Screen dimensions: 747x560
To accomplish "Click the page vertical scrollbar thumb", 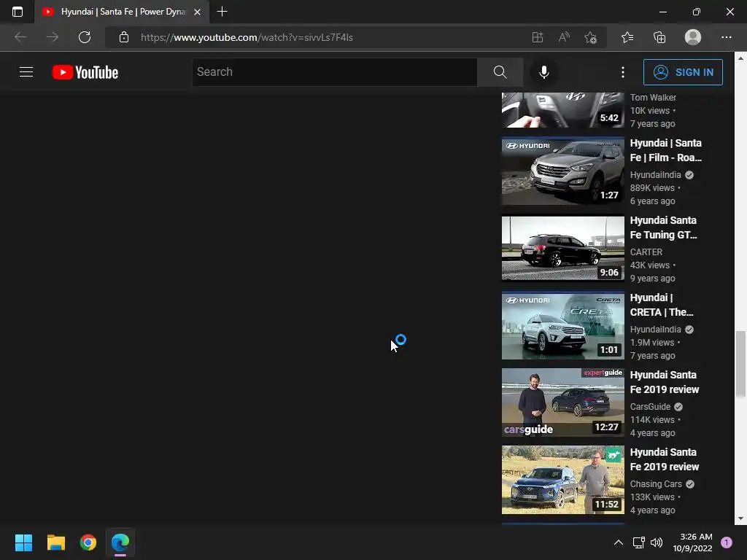I will tap(740, 363).
